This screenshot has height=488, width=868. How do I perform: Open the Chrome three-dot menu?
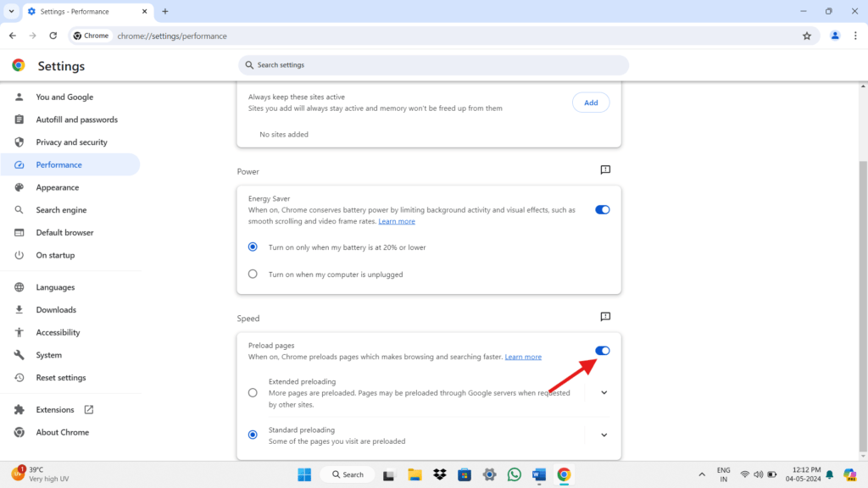pyautogui.click(x=855, y=36)
